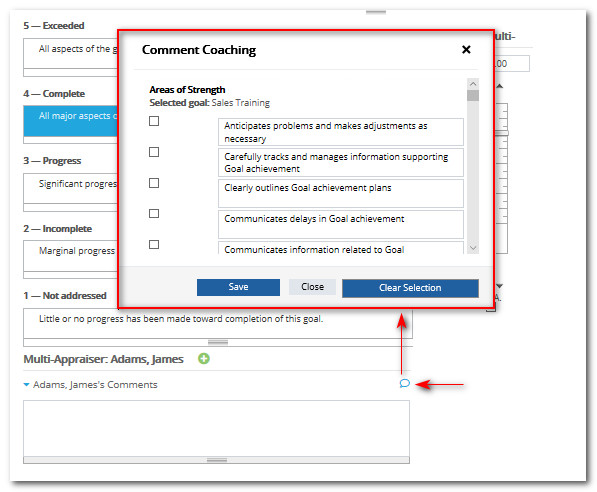Click the Close button in dialog
Viewport: 597px width, 492px height.
point(312,287)
